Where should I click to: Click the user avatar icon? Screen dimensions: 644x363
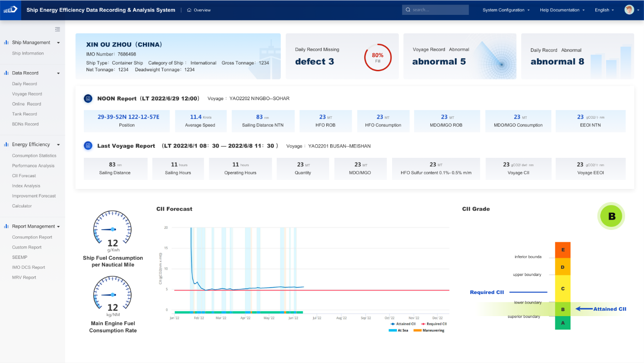pyautogui.click(x=629, y=10)
